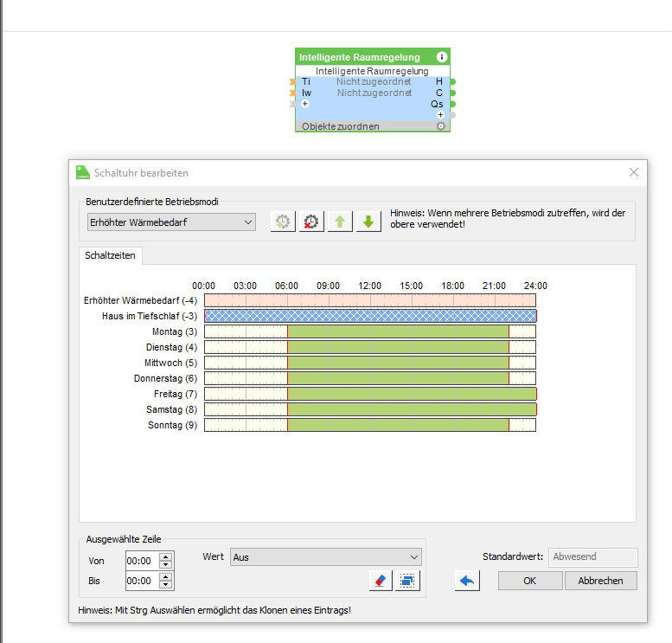
Task: Increase the Von time with up arrow
Action: coord(166,556)
